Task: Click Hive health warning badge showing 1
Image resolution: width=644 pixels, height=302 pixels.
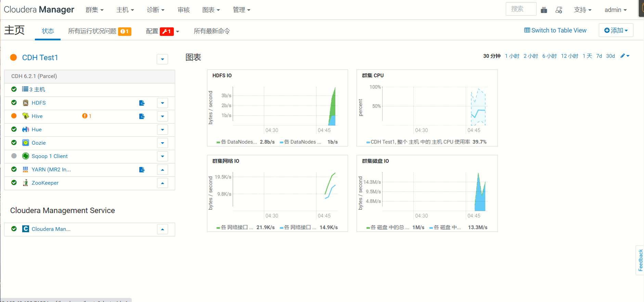Action: (x=87, y=116)
